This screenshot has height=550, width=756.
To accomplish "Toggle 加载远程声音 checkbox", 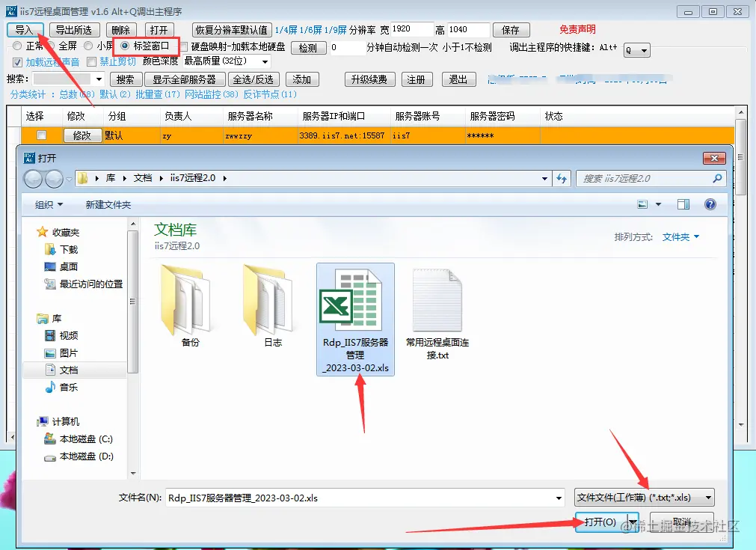I will coord(17,62).
